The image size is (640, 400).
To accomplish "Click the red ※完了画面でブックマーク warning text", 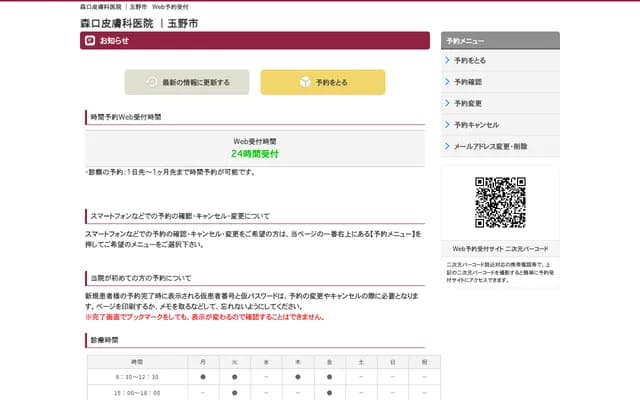I will [x=205, y=317].
